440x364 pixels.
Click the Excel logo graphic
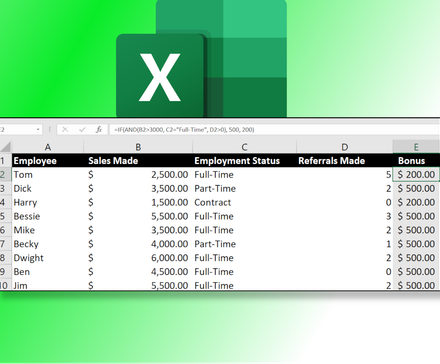pos(201,58)
